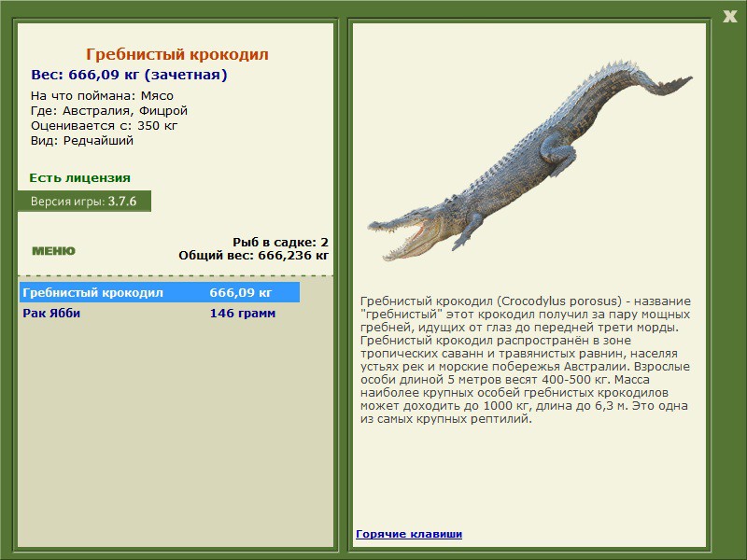Close the catch window with X
This screenshot has height=560, width=747.
coord(729,17)
